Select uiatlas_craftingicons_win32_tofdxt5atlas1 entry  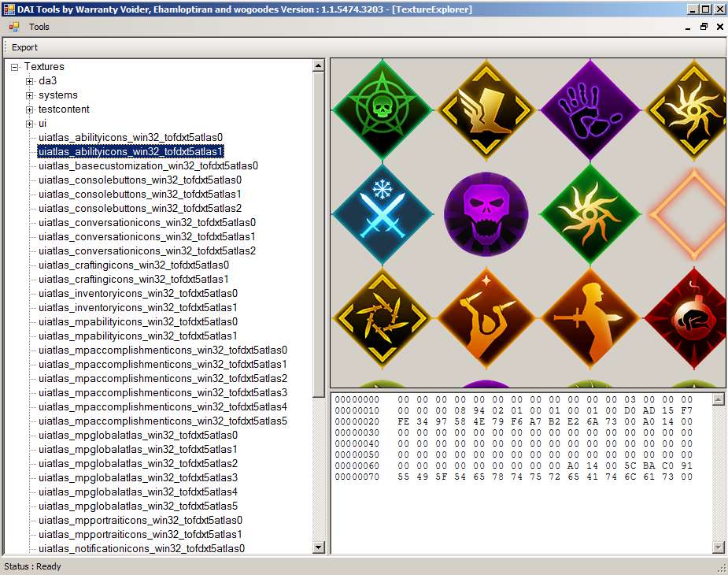134,279
